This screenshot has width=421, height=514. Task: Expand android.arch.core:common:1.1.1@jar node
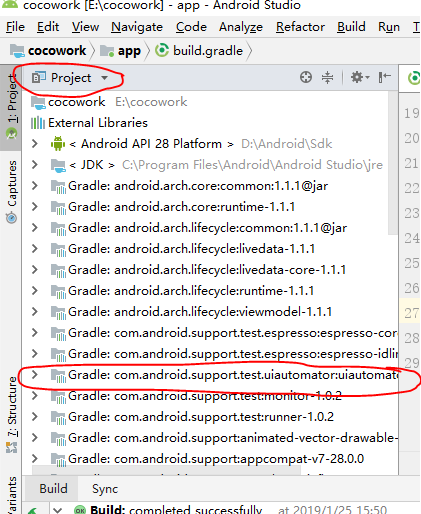[x=34, y=186]
